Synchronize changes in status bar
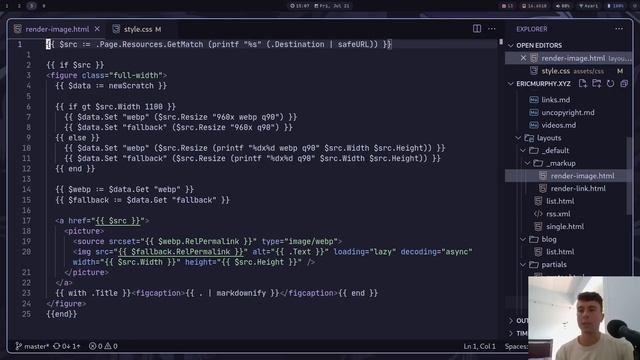640x360 pixels. point(67,346)
